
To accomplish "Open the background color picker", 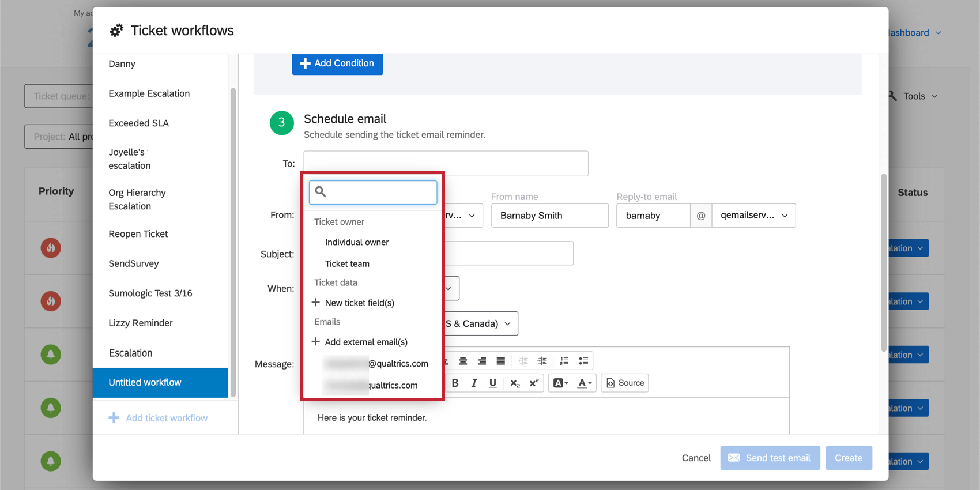I will [560, 383].
